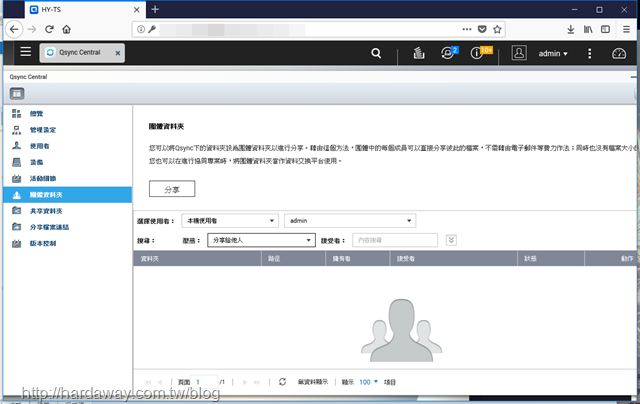Click the 分享 share button
Screen dimensions: 640x404
click(172, 189)
